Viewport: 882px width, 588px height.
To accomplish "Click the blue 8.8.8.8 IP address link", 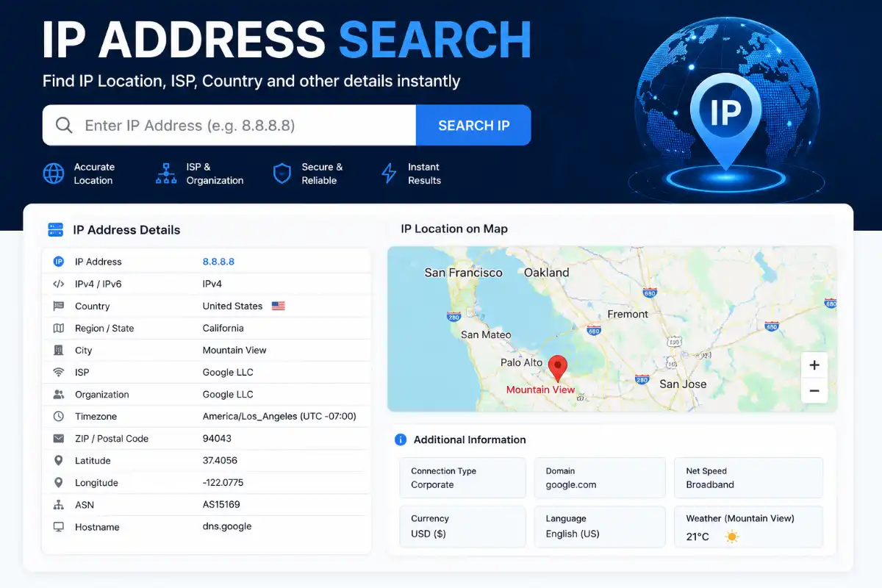I will 218,262.
